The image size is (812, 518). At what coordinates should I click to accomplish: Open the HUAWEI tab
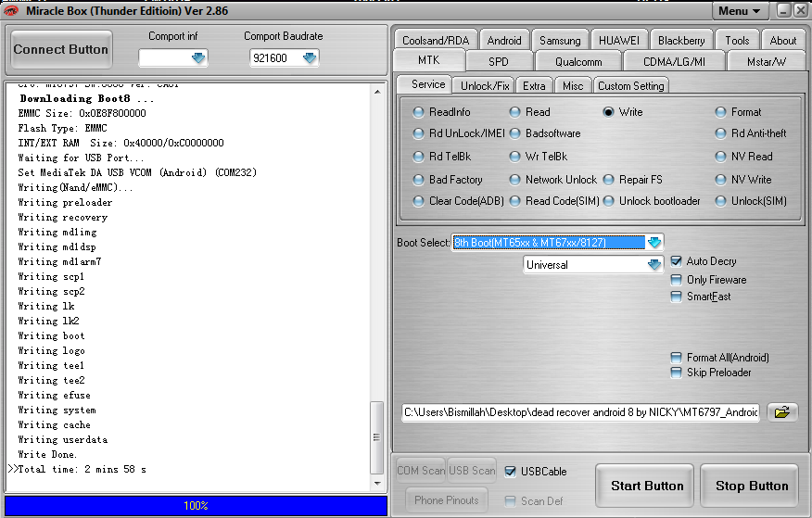tap(619, 41)
